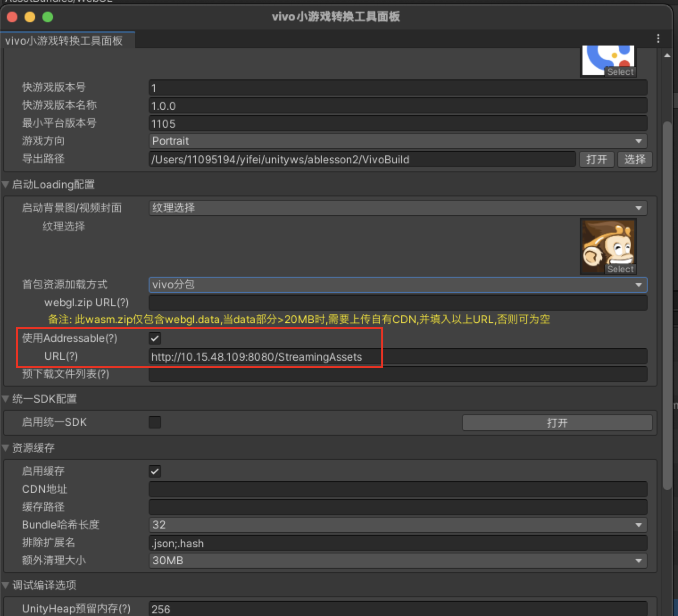Click the webgl.zip URL input field
Viewport: 678px width, 616px height.
(x=397, y=303)
